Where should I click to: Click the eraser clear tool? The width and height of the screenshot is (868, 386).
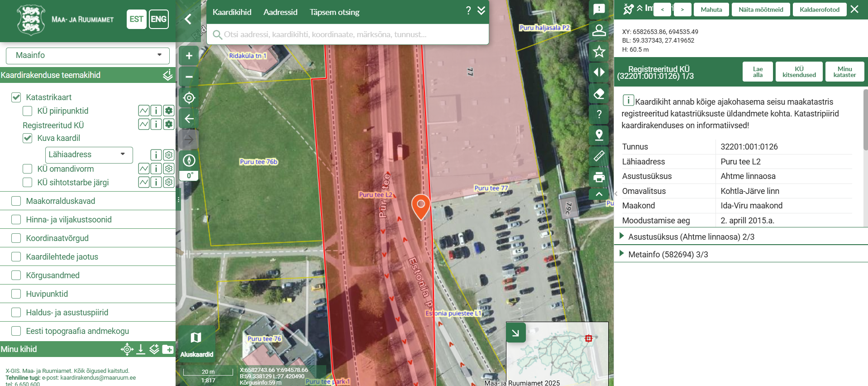(599, 94)
